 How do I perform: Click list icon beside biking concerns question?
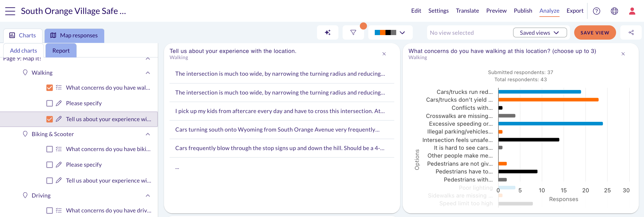[x=59, y=149]
